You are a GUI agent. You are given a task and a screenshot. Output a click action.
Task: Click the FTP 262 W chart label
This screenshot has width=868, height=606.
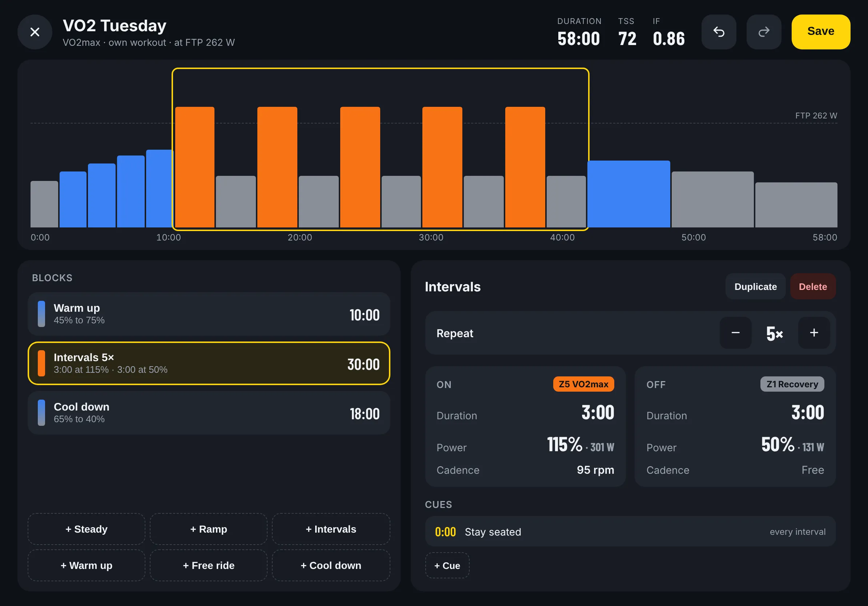click(x=816, y=116)
